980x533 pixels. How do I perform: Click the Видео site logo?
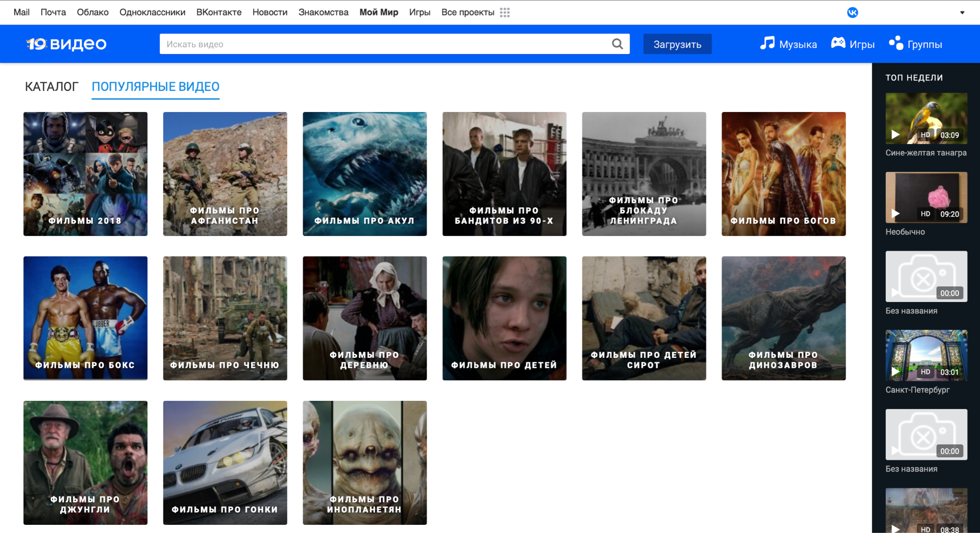[x=66, y=44]
